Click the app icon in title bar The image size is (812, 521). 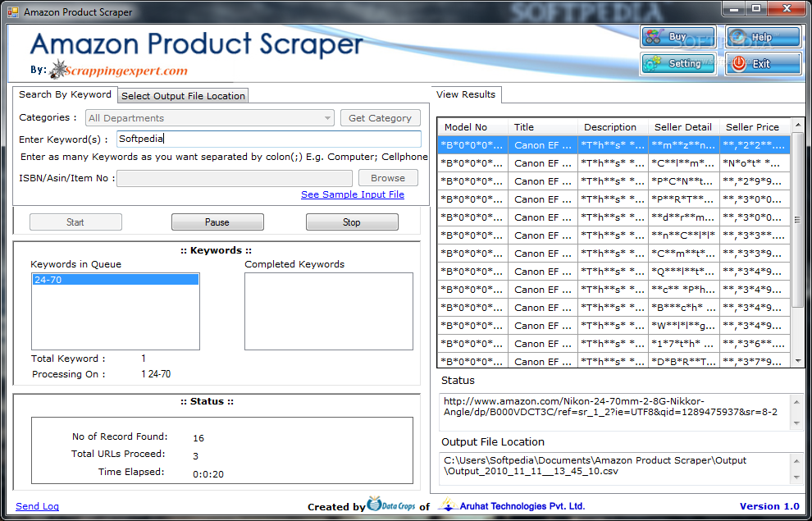pyautogui.click(x=12, y=11)
